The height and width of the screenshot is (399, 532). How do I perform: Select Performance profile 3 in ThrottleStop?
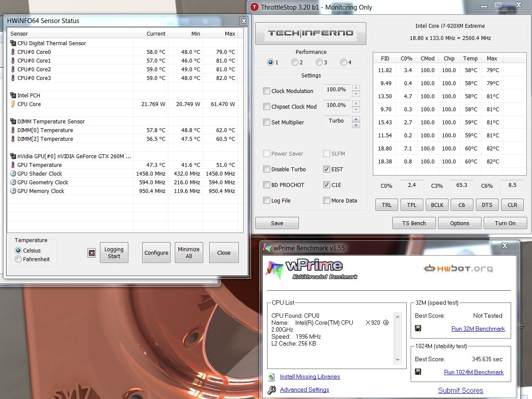point(319,62)
